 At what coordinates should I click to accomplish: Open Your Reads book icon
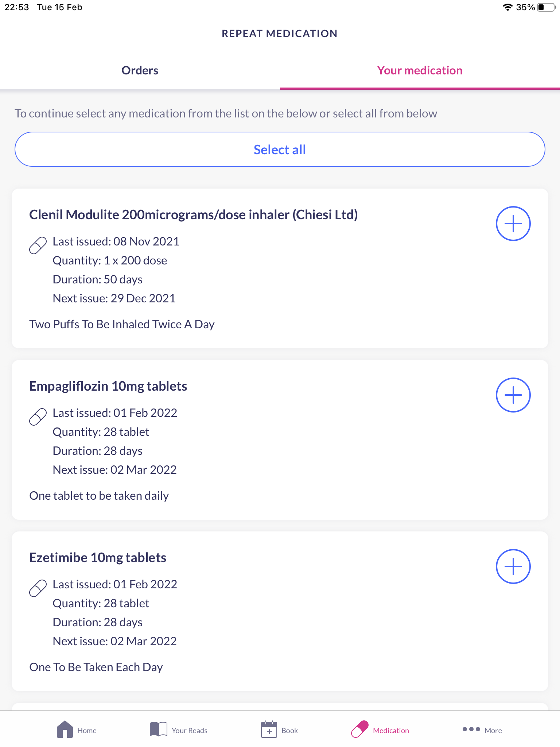click(158, 729)
